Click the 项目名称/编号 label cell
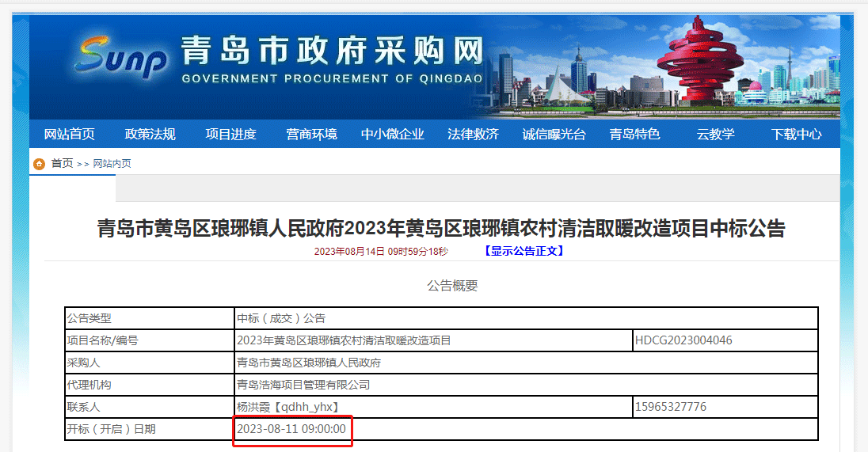Image resolution: width=868 pixels, height=452 pixels. pyautogui.click(x=150, y=340)
